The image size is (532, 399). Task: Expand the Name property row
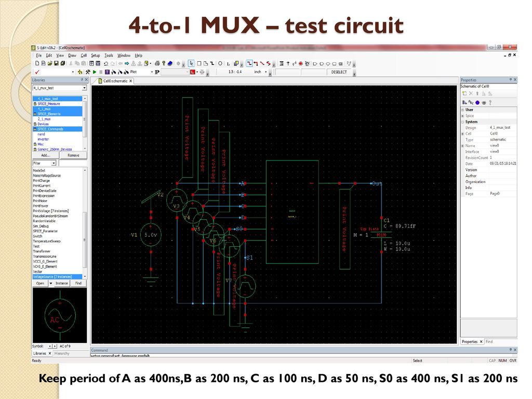[x=462, y=146]
